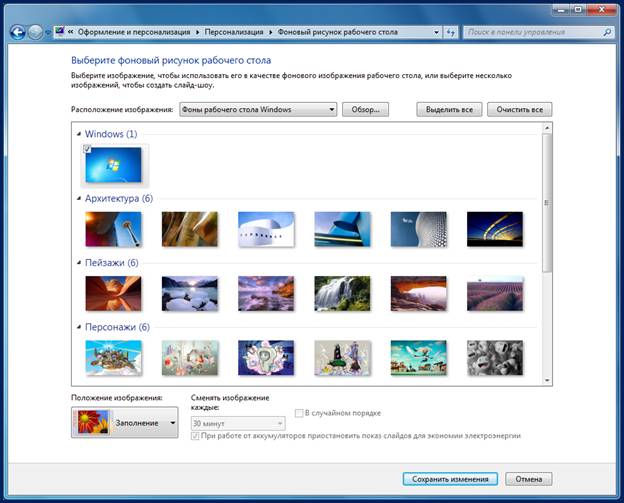
Task: Click the Выделить все button
Action: (x=449, y=109)
